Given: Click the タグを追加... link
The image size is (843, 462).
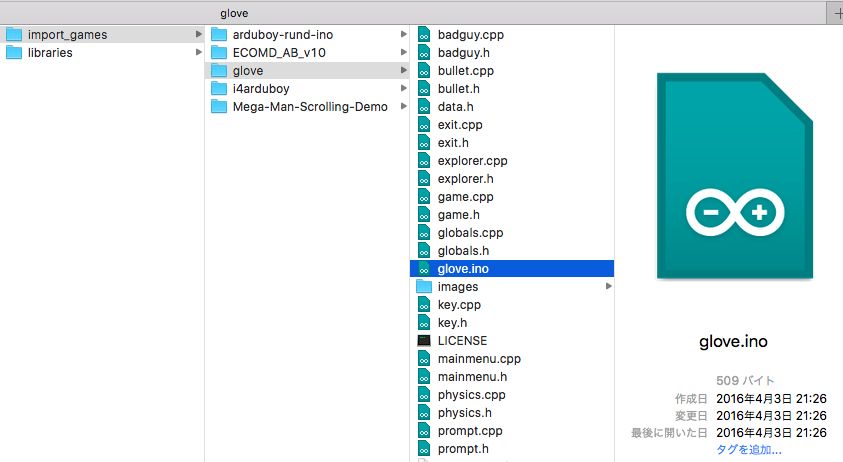Looking at the screenshot, I should (x=749, y=450).
